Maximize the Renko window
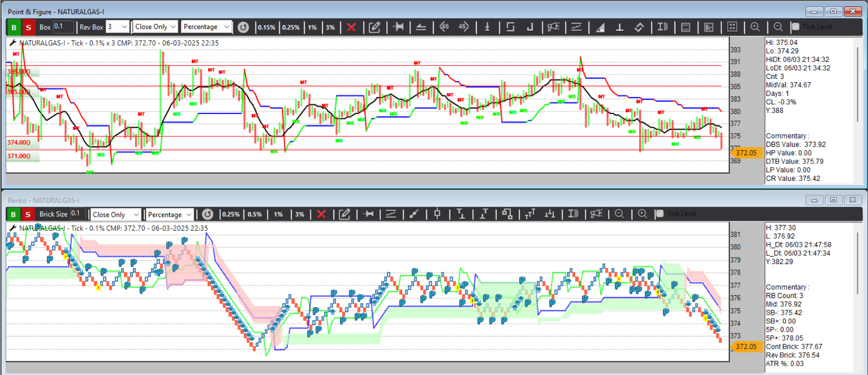The width and height of the screenshot is (868, 375). pos(833,200)
